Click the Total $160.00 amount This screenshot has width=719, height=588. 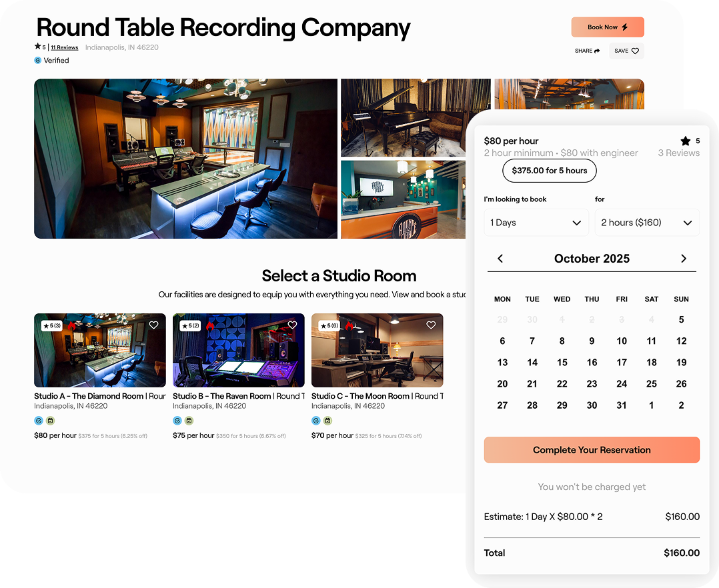682,553
